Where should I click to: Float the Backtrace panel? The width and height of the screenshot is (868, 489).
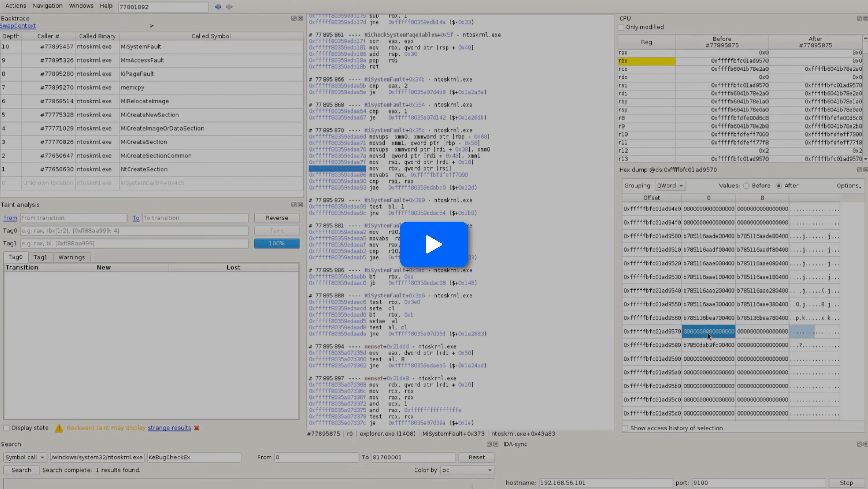click(294, 18)
